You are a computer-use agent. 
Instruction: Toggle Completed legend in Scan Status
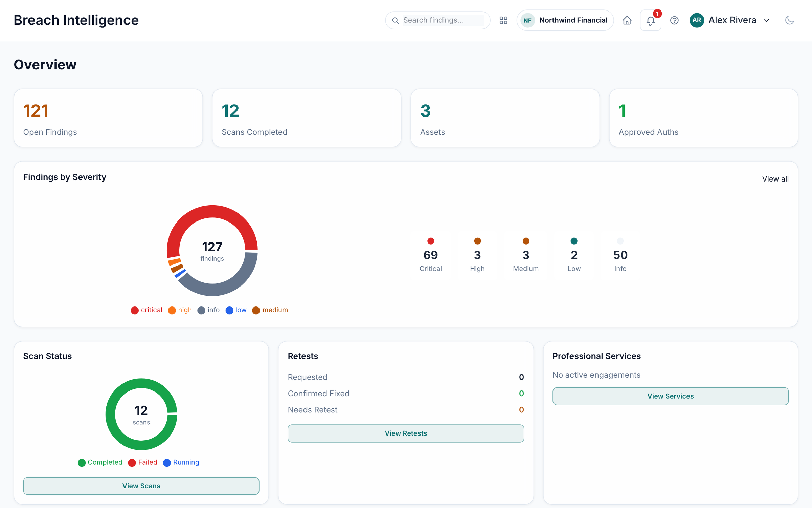(x=100, y=462)
